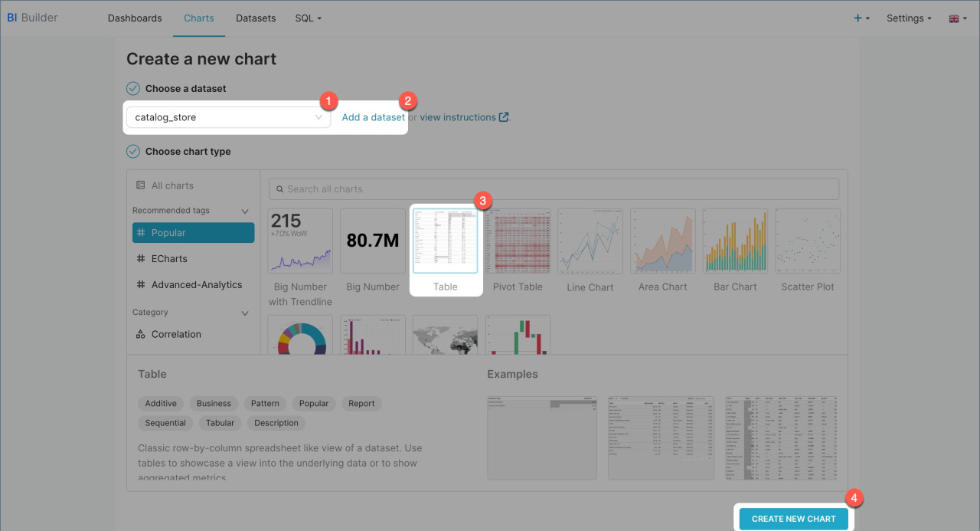Choose the Area Chart thumbnail
The height and width of the screenshot is (531, 980).
pos(663,241)
